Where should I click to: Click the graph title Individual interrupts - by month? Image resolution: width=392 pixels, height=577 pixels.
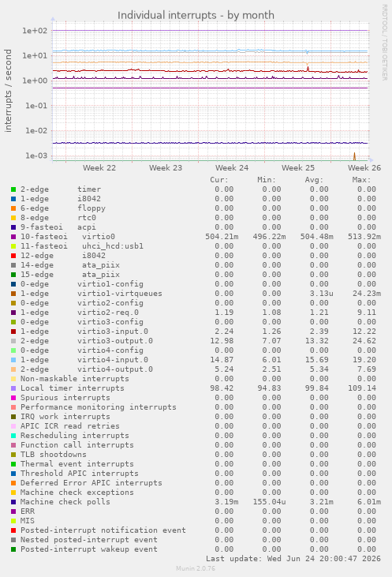tap(196, 16)
